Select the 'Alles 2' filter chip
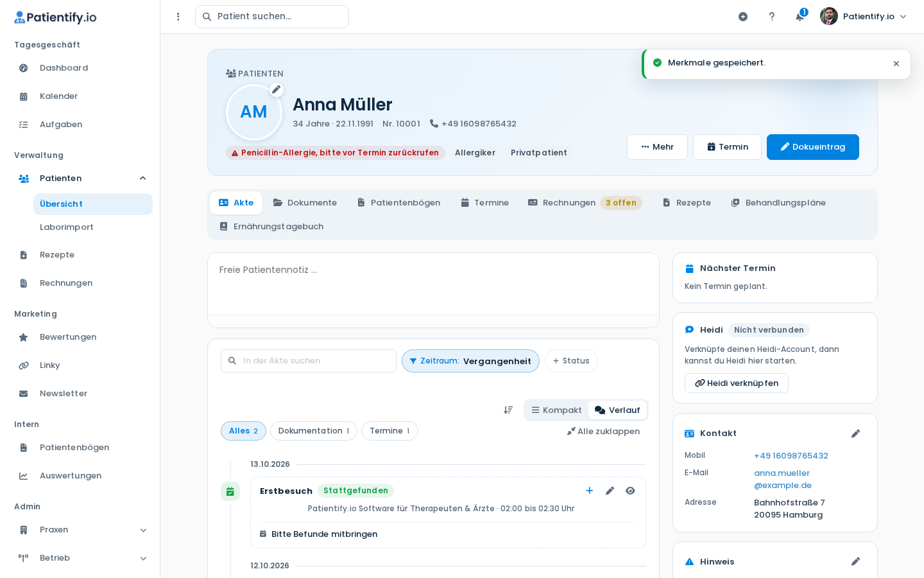Viewport: 924px width, 578px height. [243, 431]
